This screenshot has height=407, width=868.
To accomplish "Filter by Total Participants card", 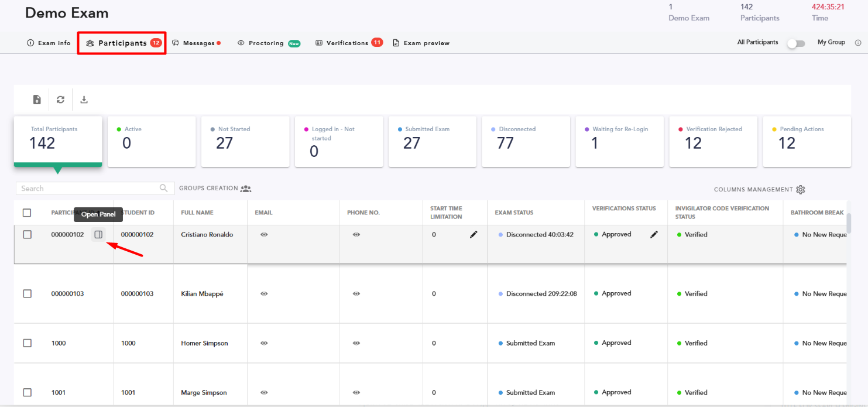I will [58, 141].
